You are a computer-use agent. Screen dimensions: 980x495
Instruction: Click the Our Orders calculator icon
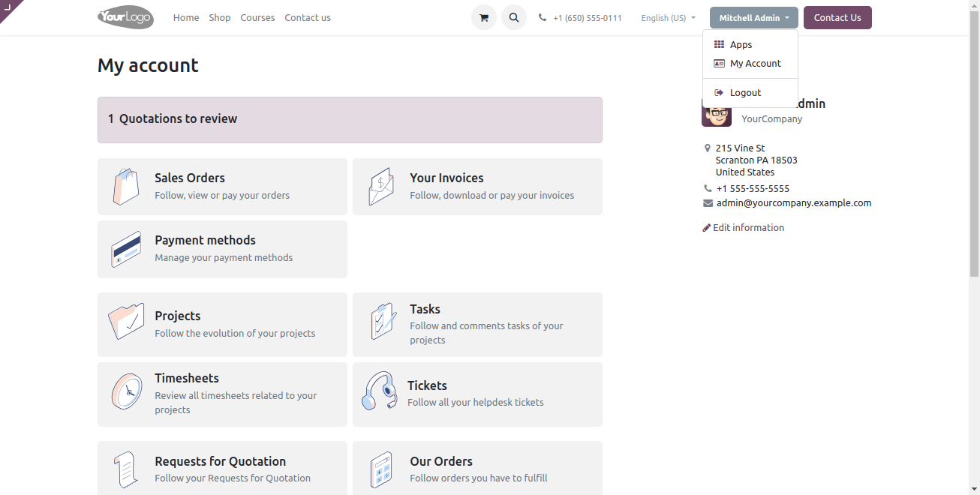tap(382, 470)
